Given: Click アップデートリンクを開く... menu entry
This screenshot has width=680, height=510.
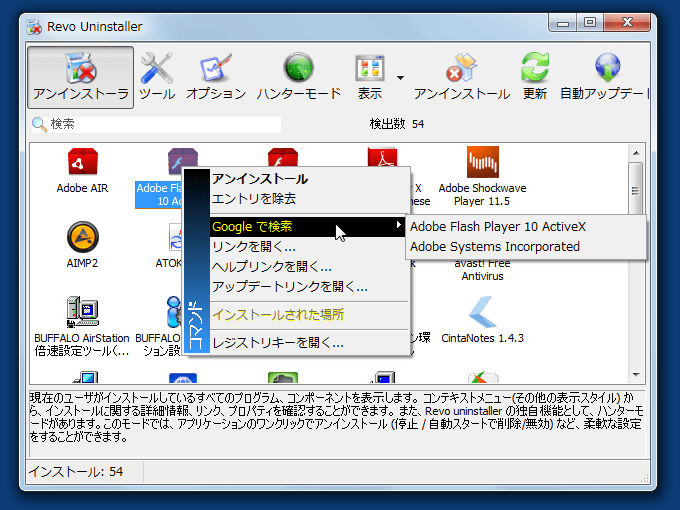Looking at the screenshot, I should click(310, 286).
